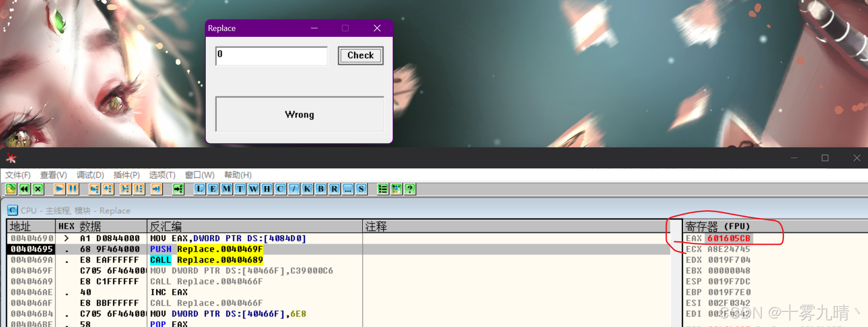Viewport: 868px width, 327px height.
Task: Click the 地址 column header
Action: (x=31, y=226)
